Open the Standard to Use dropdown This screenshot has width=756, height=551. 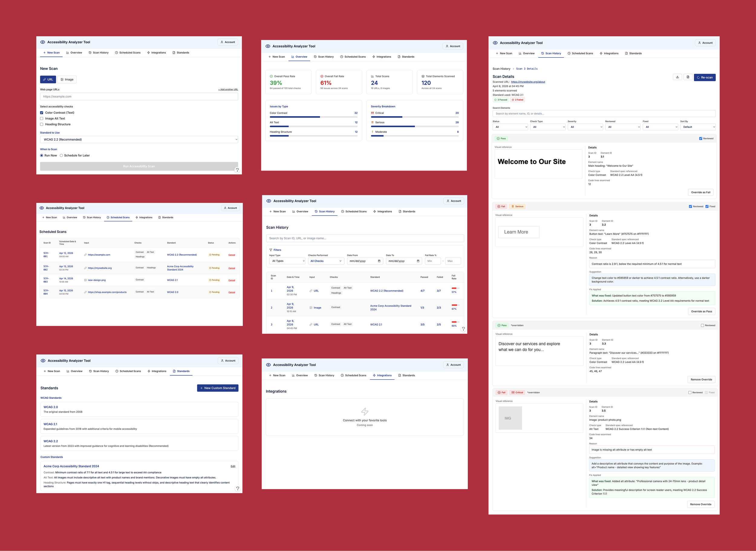click(x=139, y=139)
